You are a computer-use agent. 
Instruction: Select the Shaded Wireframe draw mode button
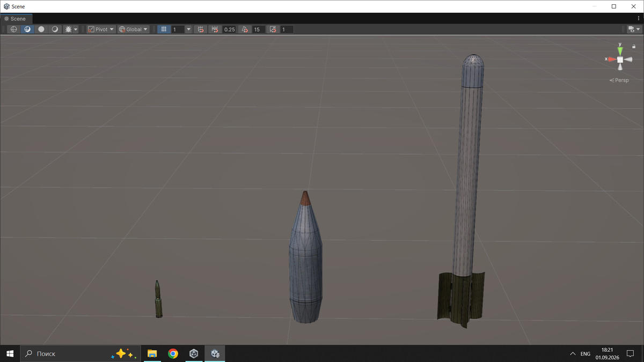pos(27,29)
